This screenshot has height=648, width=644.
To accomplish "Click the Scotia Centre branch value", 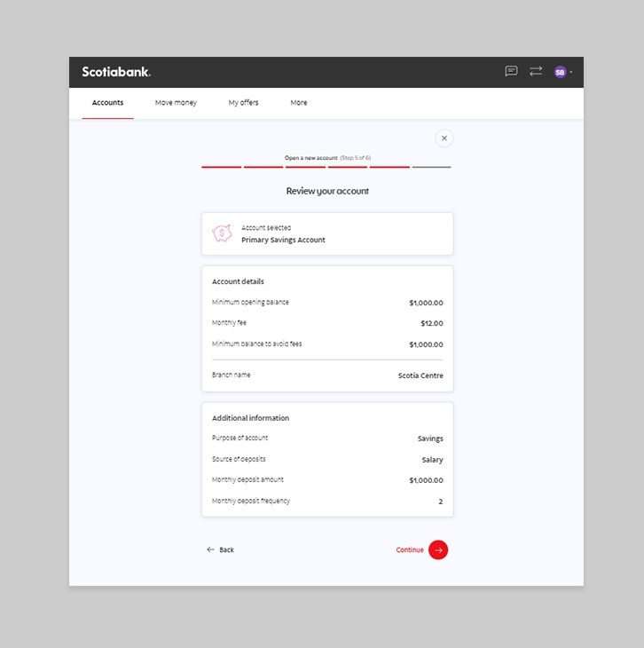I will [420, 375].
